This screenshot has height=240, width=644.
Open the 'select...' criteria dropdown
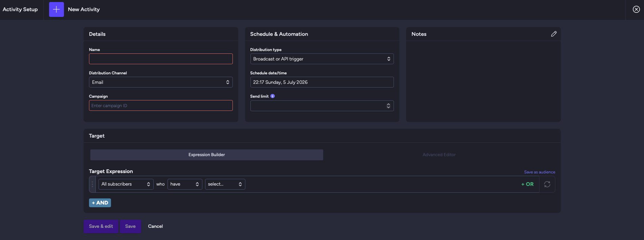point(225,184)
